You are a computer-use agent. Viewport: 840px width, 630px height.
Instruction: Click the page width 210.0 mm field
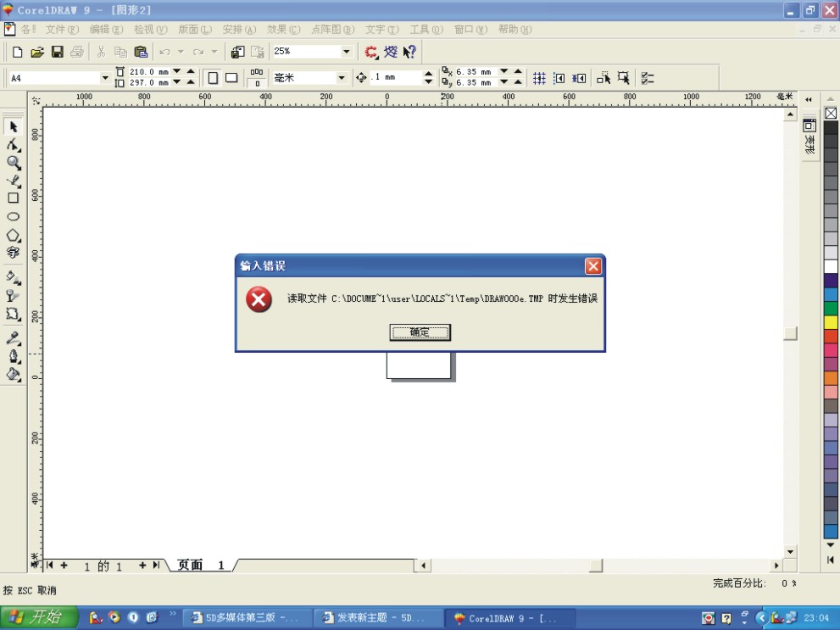coord(149,72)
